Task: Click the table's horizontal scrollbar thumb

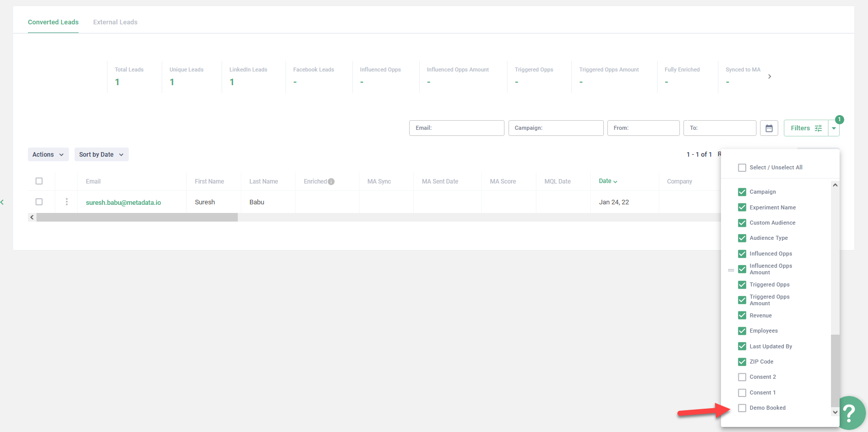Action: click(137, 218)
